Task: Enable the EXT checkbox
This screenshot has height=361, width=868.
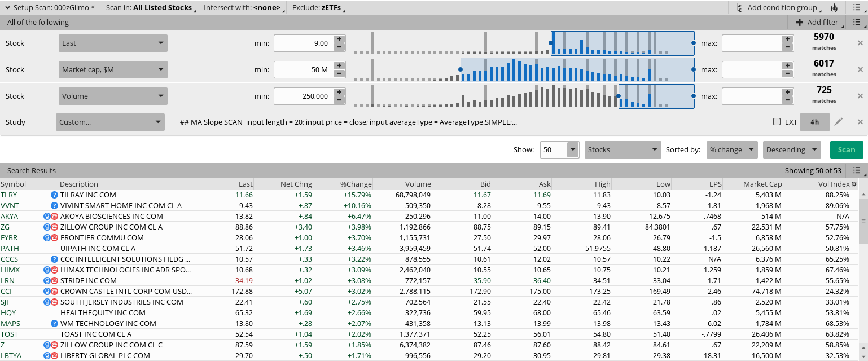Action: 777,122
